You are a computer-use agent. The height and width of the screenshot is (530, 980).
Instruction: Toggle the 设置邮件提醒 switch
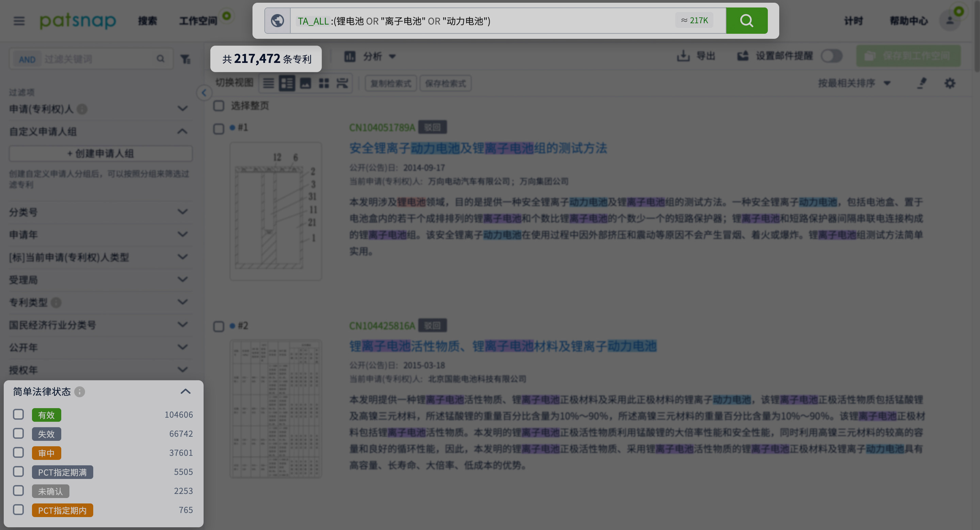(x=831, y=56)
